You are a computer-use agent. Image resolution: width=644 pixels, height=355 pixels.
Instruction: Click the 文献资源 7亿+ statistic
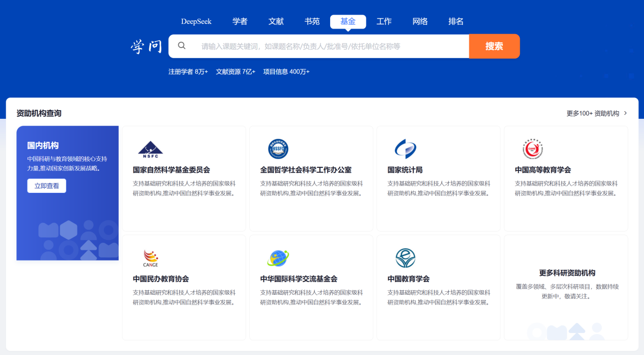(235, 72)
